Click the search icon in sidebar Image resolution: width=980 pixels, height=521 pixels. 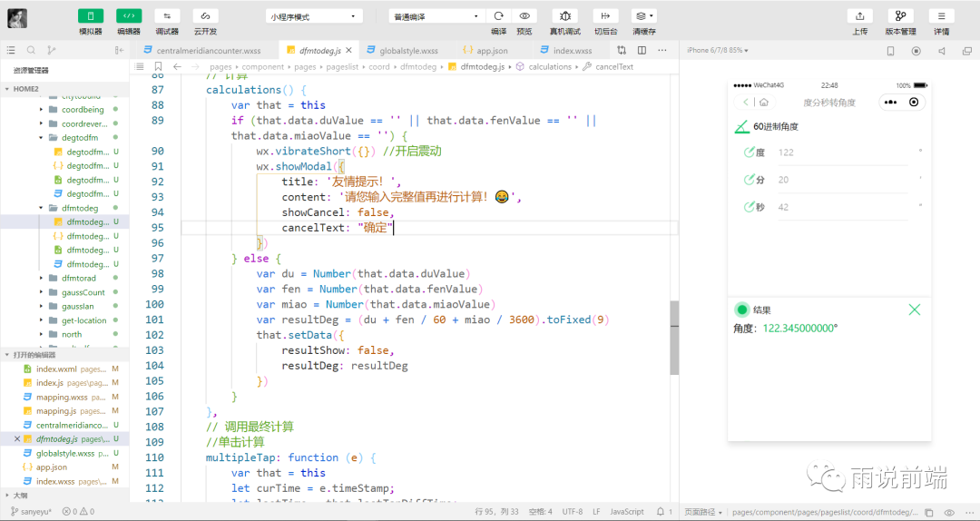tap(31, 51)
